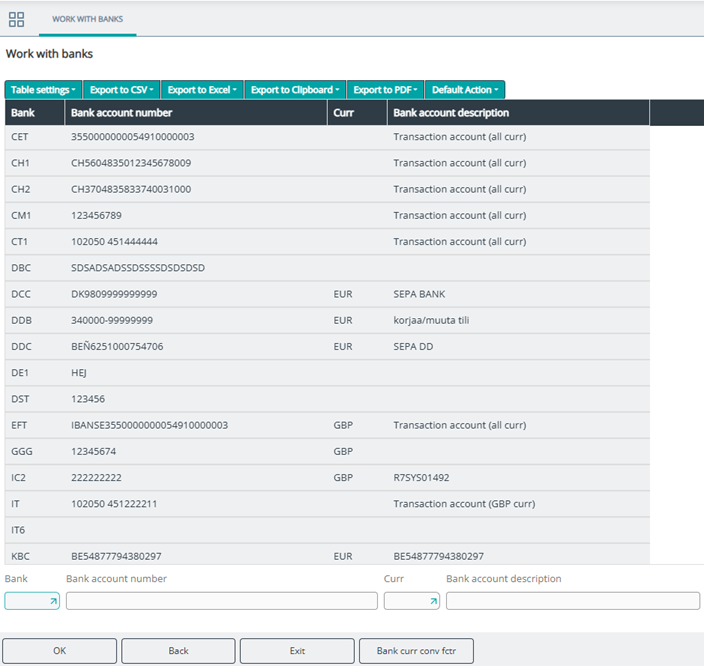Image resolution: width=704 pixels, height=666 pixels.
Task: Select the CT1 bank row
Action: 327,242
